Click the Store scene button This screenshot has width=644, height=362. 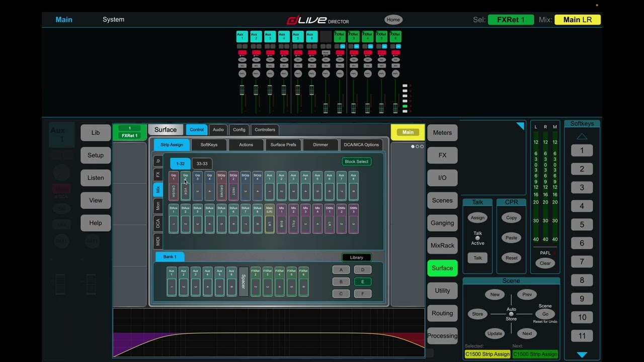[x=477, y=314]
